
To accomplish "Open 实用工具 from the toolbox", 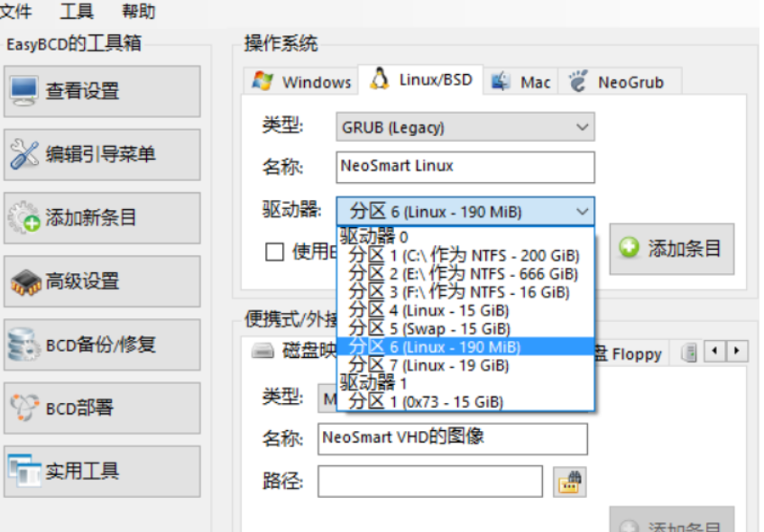I will click(102, 472).
